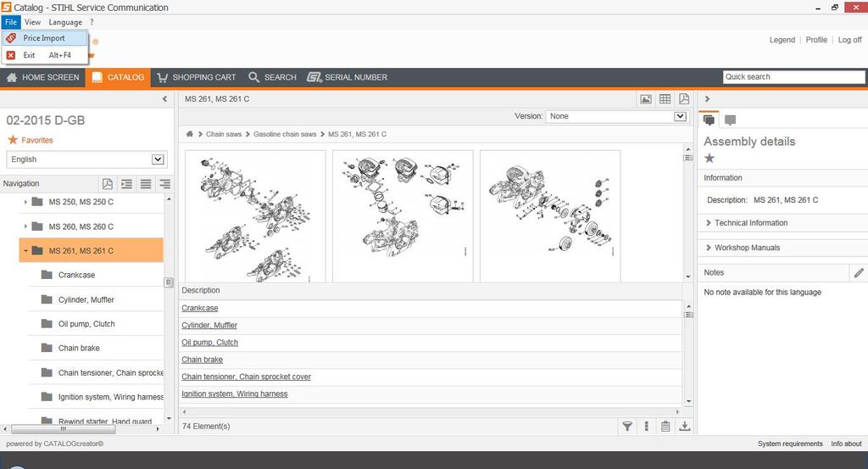Open the File menu
The image size is (868, 469).
coord(10,22)
